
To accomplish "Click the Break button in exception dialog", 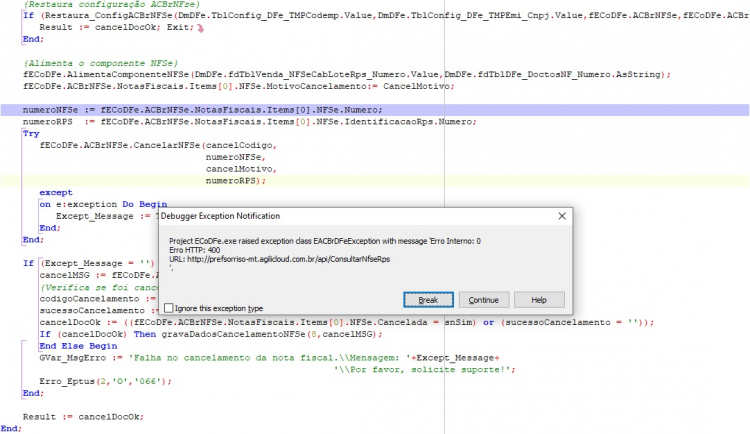I will click(x=428, y=300).
